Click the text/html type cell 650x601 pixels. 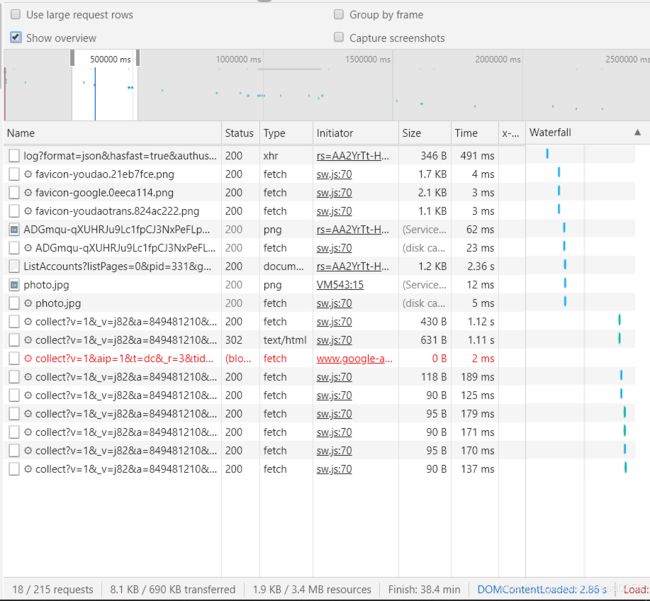[x=285, y=340]
